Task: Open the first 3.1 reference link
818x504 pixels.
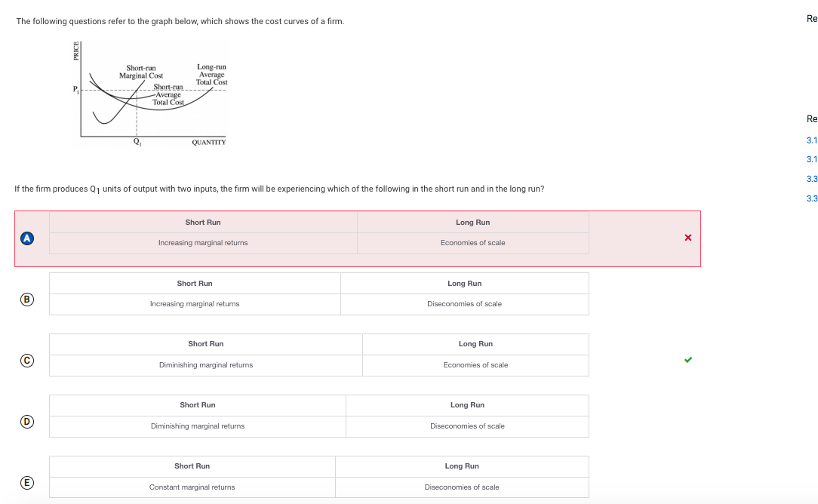Action: click(x=812, y=140)
